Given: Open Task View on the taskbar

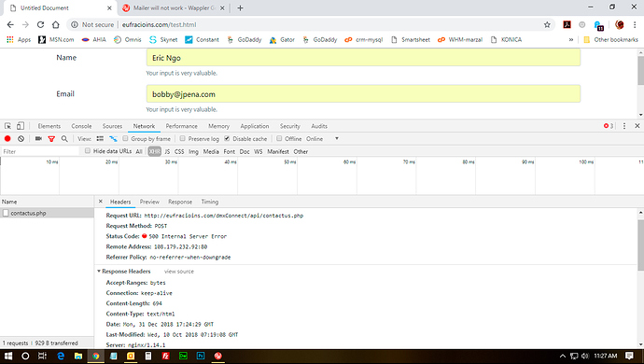Looking at the screenshot, I should click(42, 356).
